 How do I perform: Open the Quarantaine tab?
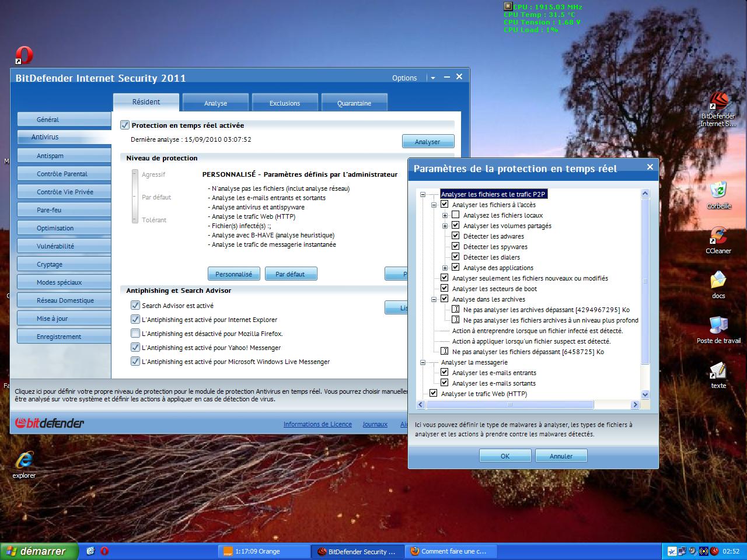(354, 103)
